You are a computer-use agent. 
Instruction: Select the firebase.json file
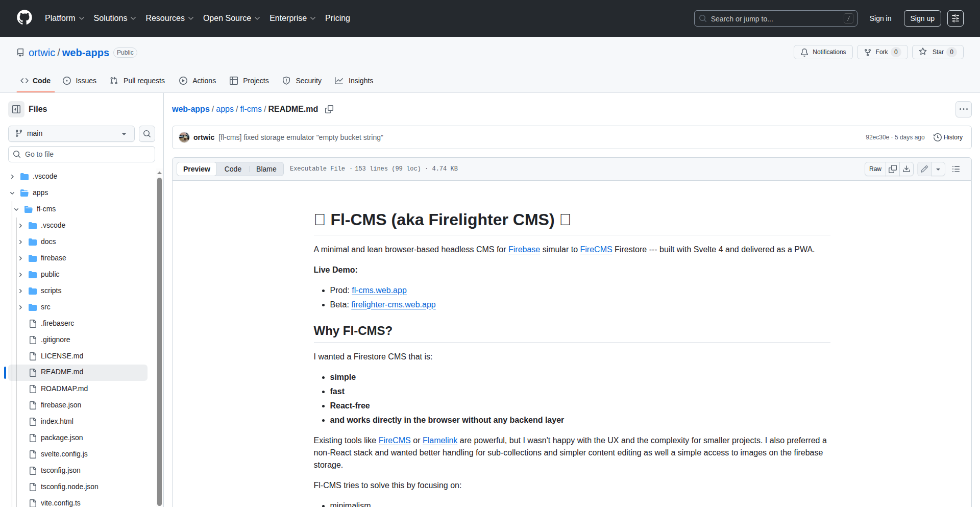[x=61, y=404]
